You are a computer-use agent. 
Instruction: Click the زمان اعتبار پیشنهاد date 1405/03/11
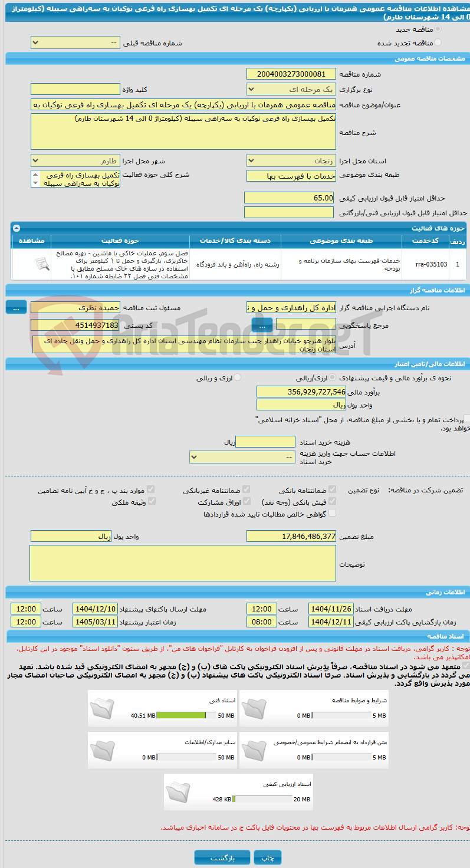pyautogui.click(x=95, y=622)
